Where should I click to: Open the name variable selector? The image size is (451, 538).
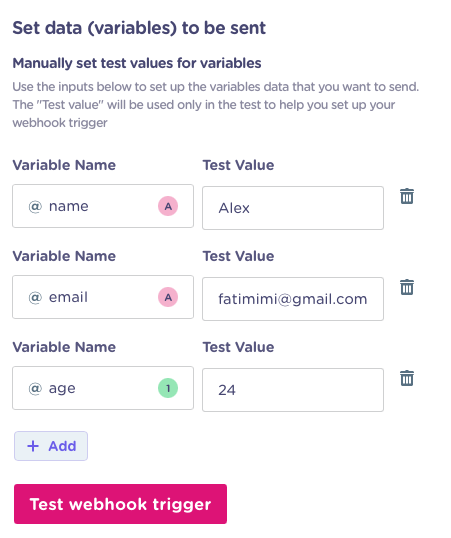103,206
